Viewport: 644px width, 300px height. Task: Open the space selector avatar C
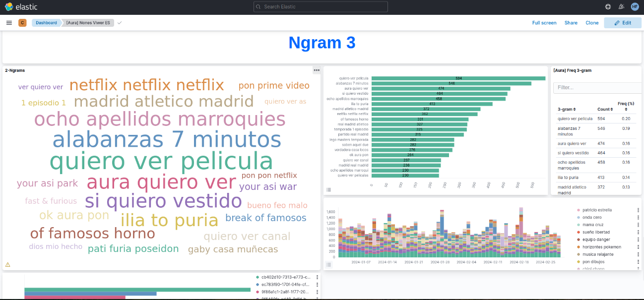(x=22, y=23)
